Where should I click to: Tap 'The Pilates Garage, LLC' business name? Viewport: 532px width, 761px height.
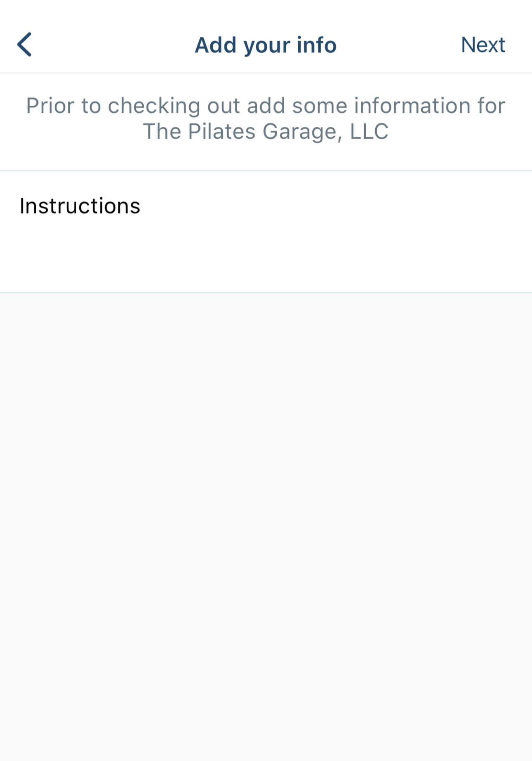coord(266,132)
